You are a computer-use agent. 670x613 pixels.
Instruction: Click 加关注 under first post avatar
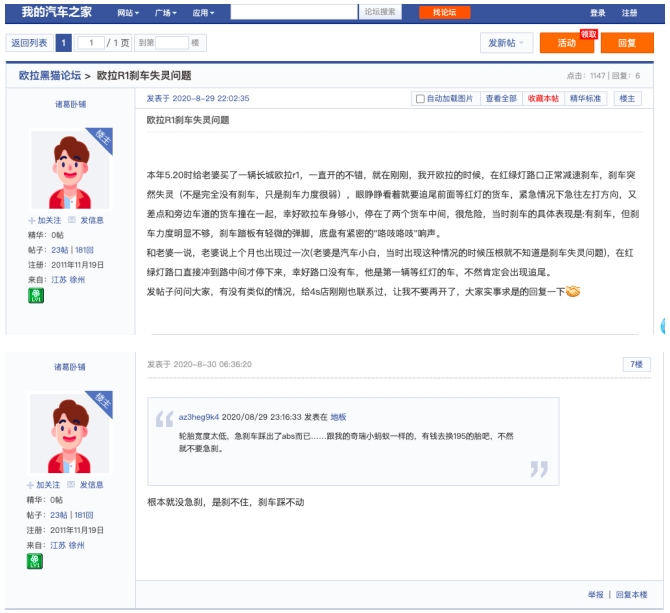click(x=45, y=220)
